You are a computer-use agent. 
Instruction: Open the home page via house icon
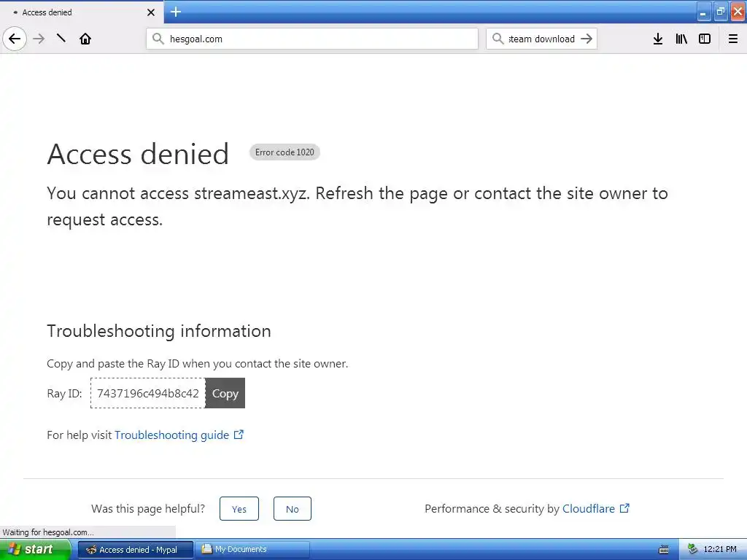pyautogui.click(x=85, y=39)
